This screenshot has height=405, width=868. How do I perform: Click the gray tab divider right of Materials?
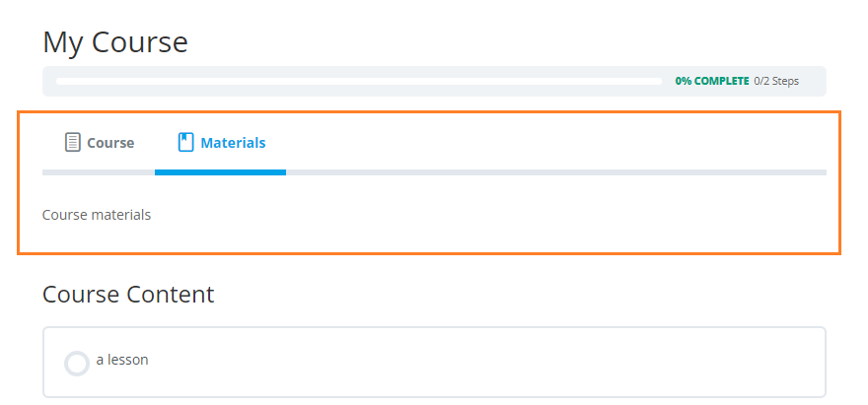[556, 172]
